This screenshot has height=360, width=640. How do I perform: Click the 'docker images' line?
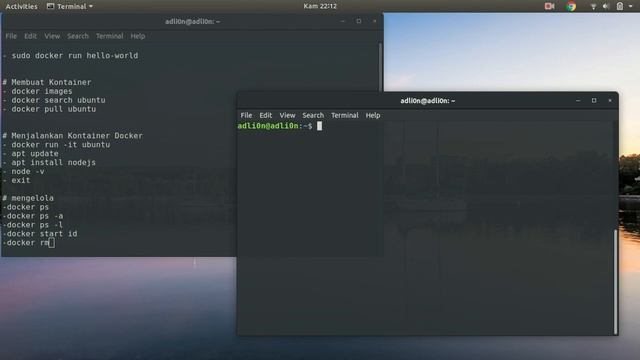pos(42,91)
